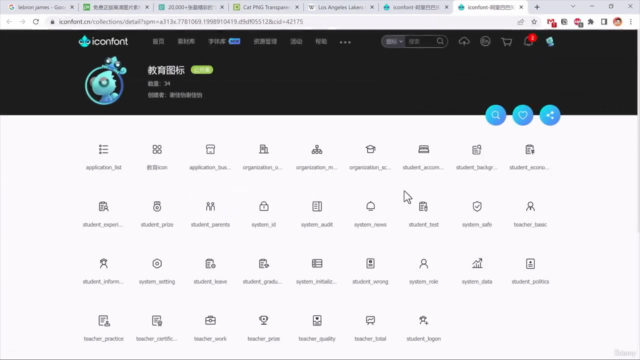Select the organization_m... hierarchy icon
The height and width of the screenshot is (360, 640).
point(317,149)
